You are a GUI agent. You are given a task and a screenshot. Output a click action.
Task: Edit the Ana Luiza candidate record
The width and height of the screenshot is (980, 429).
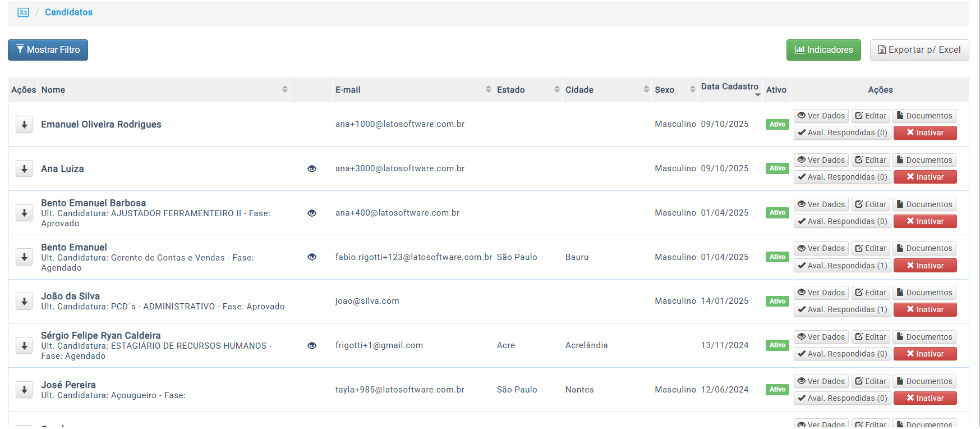(871, 160)
